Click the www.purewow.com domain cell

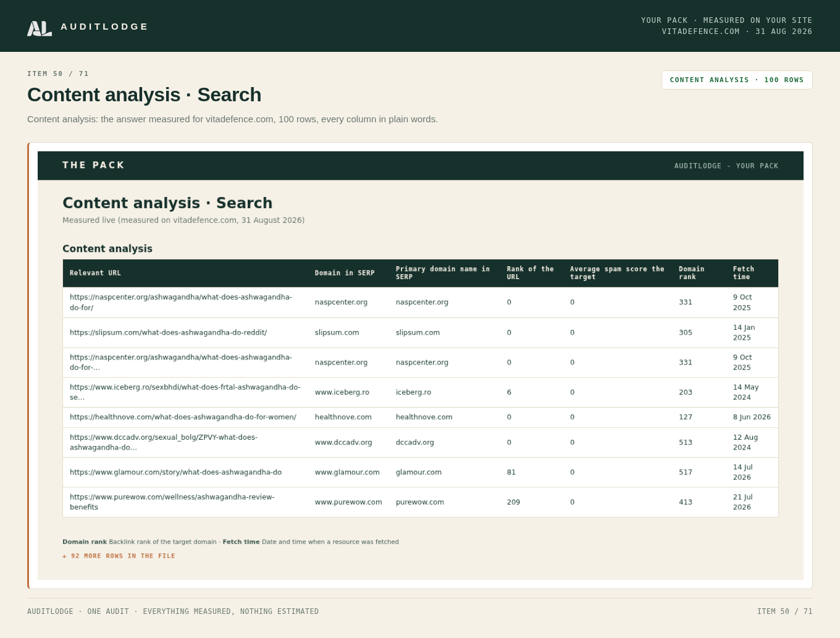348,502
